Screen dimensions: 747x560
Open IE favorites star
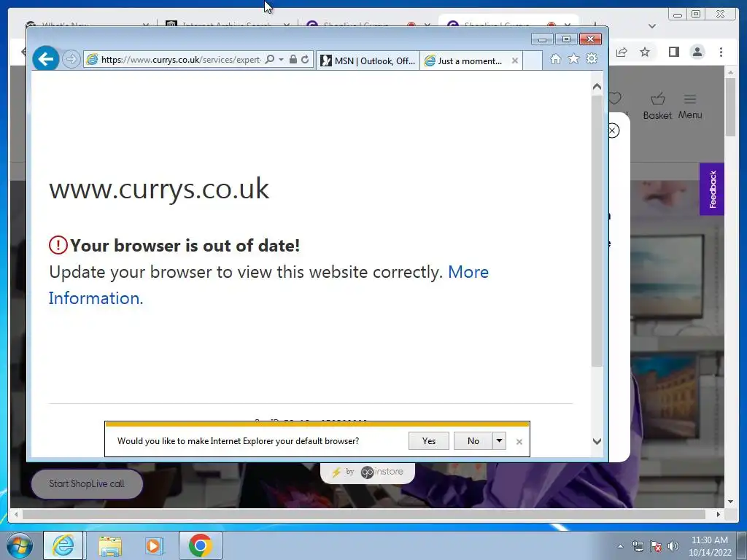click(573, 58)
